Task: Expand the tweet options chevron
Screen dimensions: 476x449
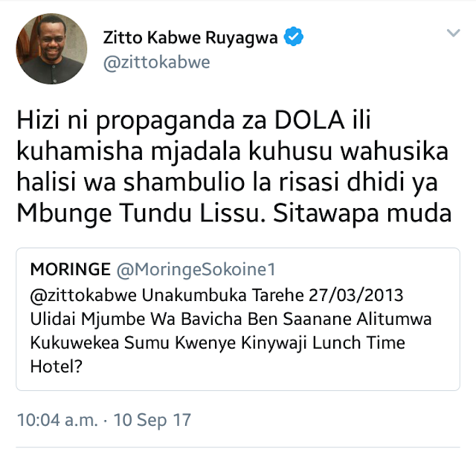Action: pyautogui.click(x=454, y=33)
